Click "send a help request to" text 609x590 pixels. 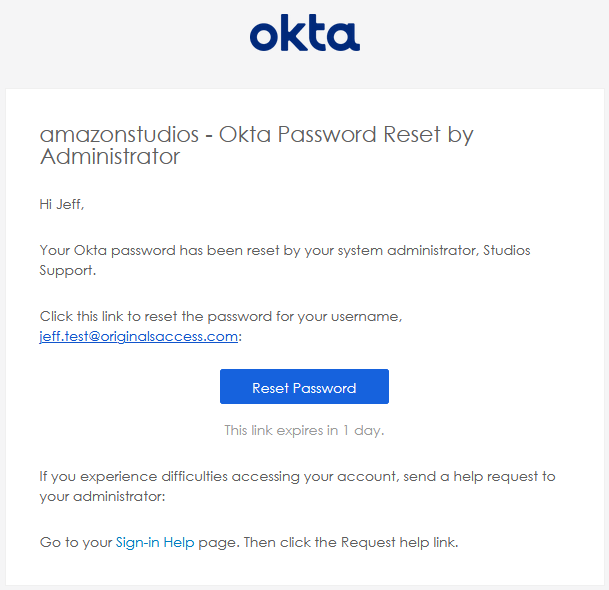[x=479, y=477]
